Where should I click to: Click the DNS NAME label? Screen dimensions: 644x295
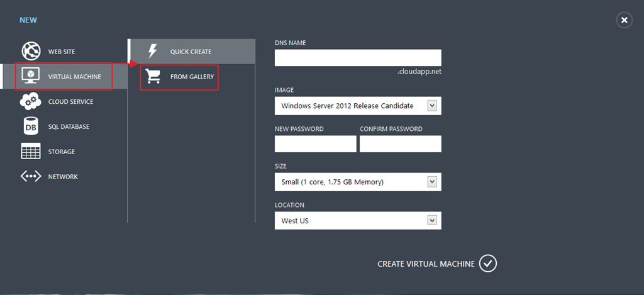point(290,43)
